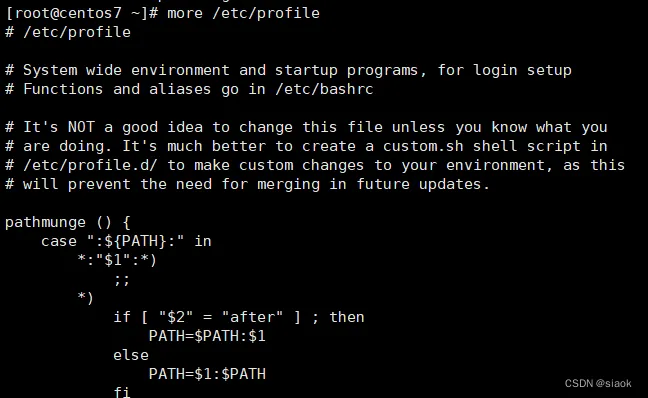Click the word 'NOT' in the warning comment
Image resolution: width=648 pixels, height=398 pixels.
(x=81, y=127)
